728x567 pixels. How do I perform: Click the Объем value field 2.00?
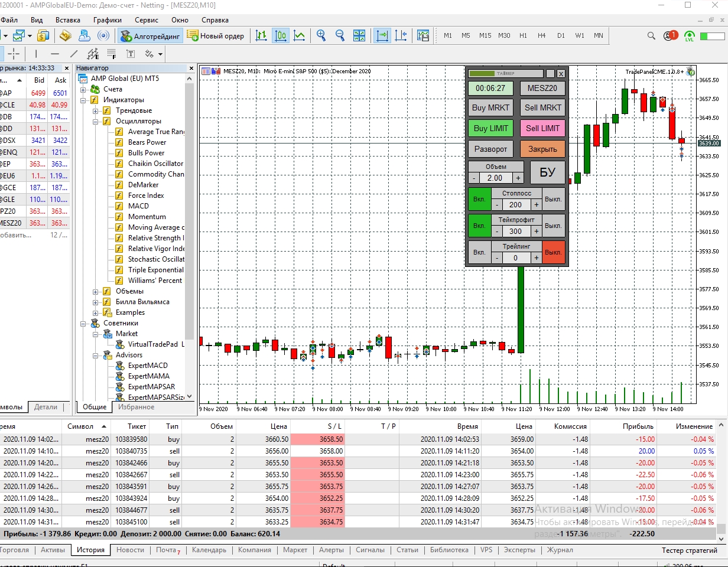(495, 178)
